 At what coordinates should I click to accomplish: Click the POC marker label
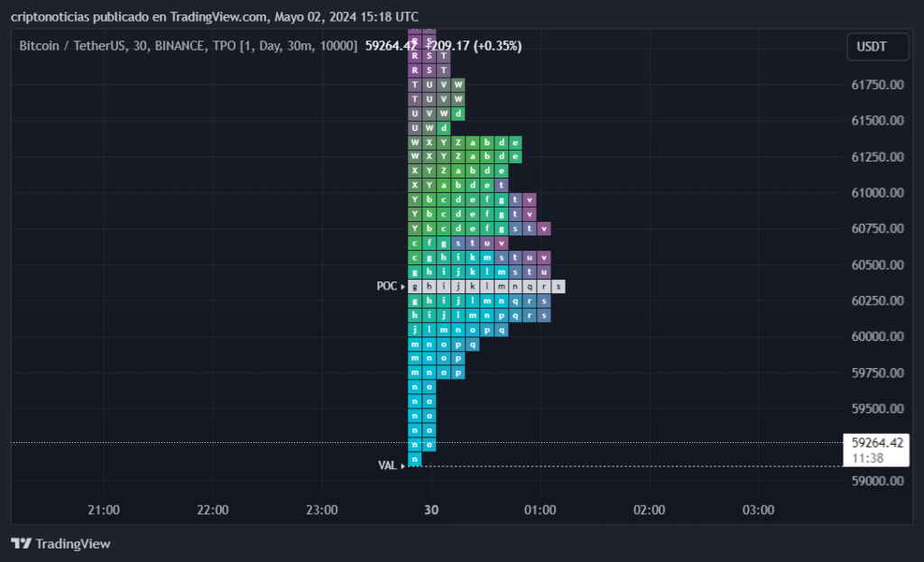[387, 286]
